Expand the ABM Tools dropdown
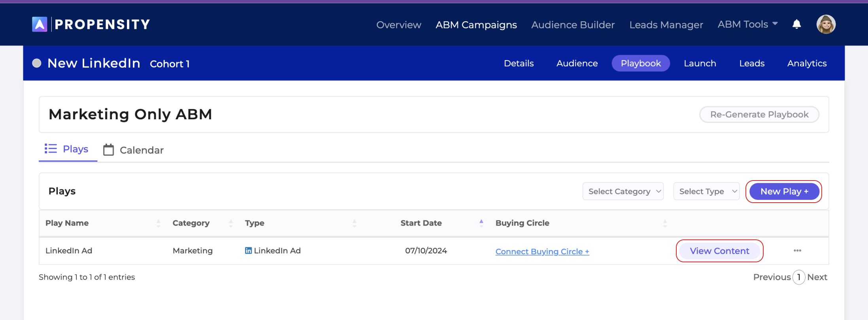This screenshot has height=320, width=868. (747, 24)
